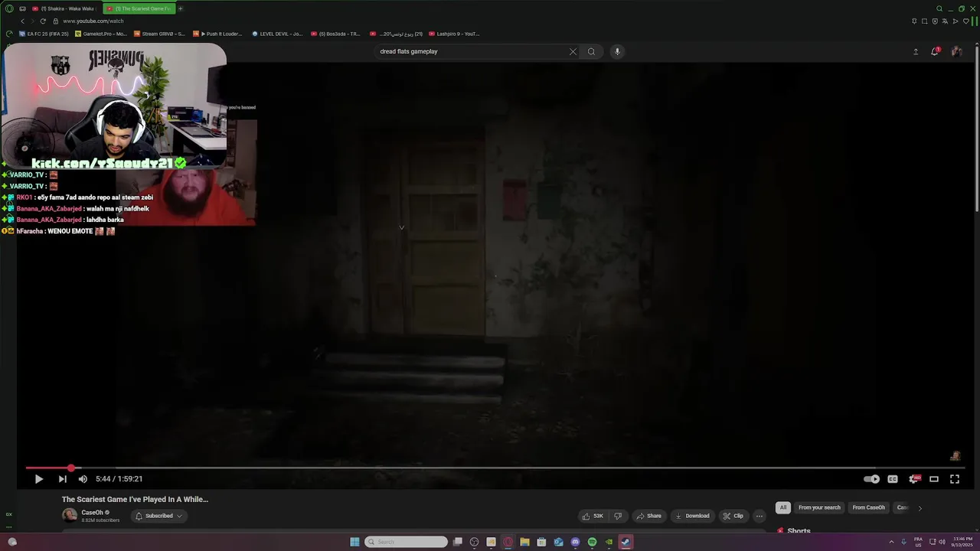
Task: Go back in browser history
Action: (22, 21)
